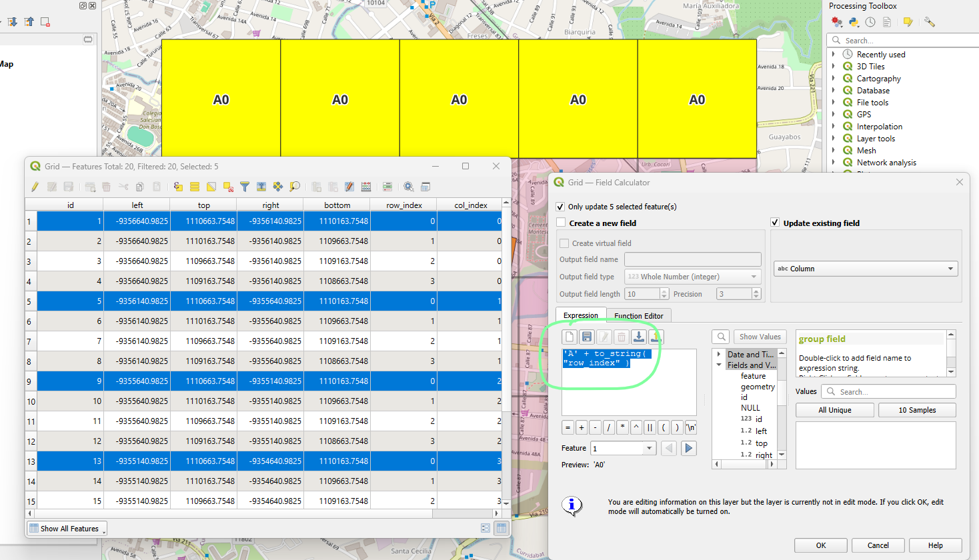Click Processing Toolbox Search field

(904, 40)
